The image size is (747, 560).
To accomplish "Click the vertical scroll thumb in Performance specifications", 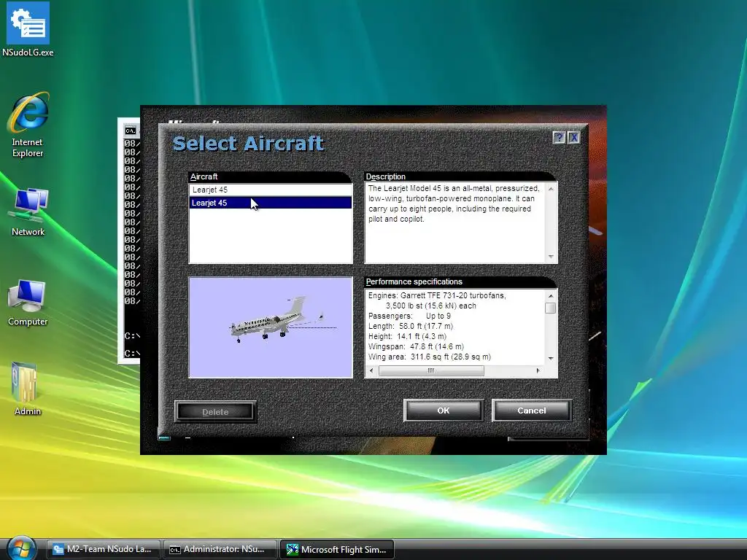I will coord(551,308).
